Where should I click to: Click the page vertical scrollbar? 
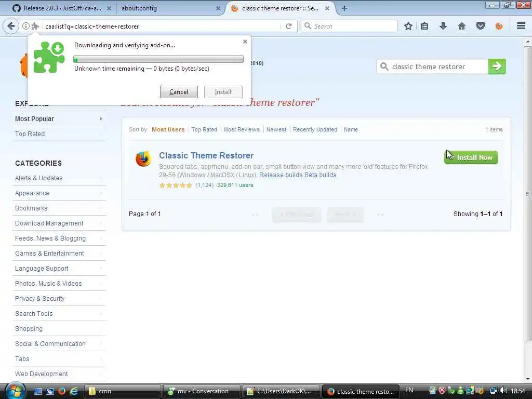coord(527,193)
